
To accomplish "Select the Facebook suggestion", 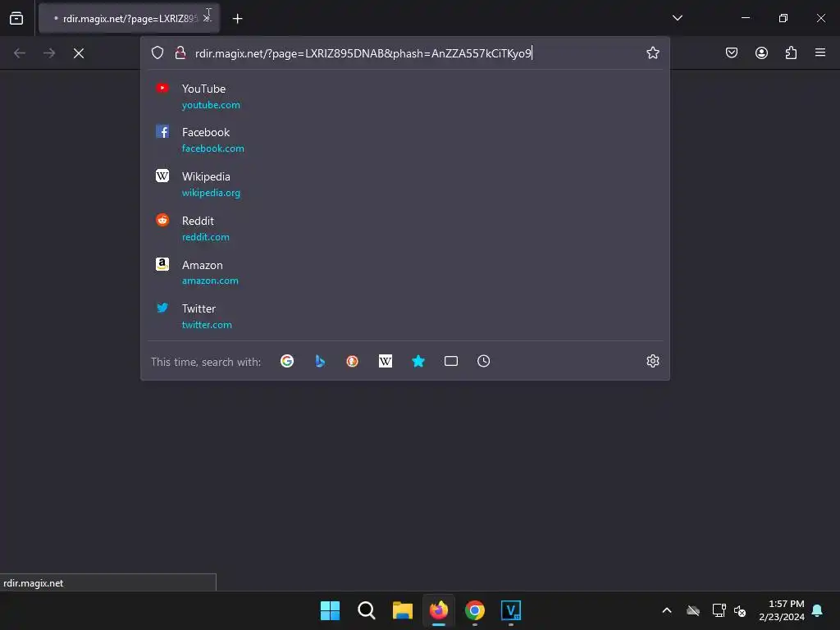I will tap(405, 139).
